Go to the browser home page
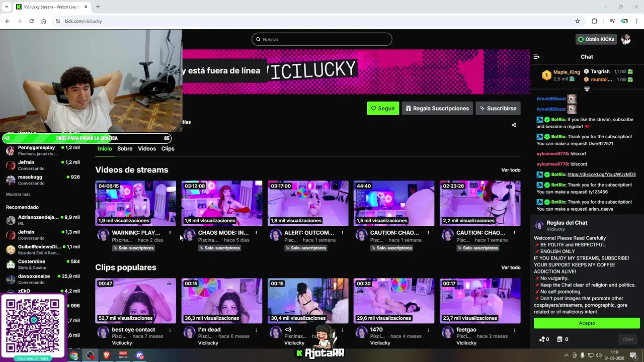644x362 pixels. [43, 21]
